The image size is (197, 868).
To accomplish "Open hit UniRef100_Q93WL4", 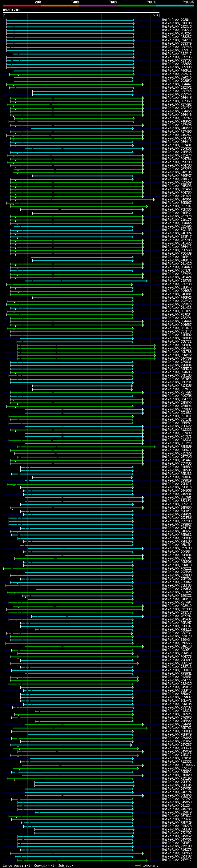I will (177, 20).
